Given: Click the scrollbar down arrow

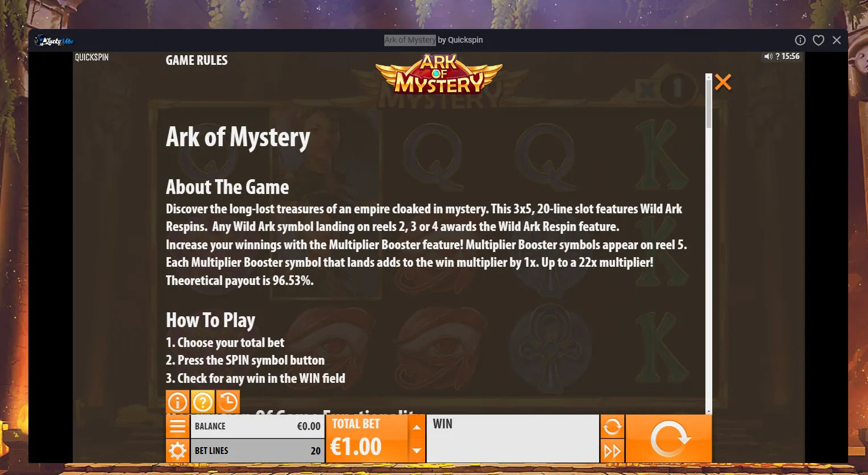Looking at the screenshot, I should click(x=708, y=411).
